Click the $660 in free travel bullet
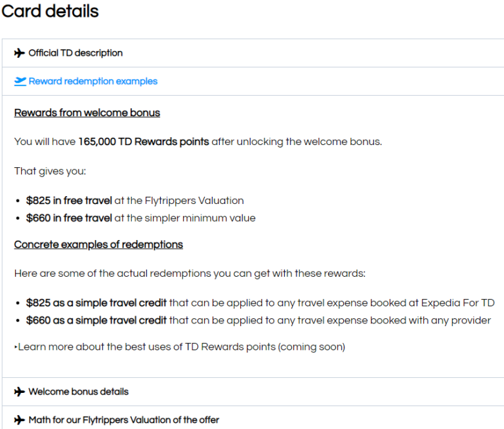504x429 pixels. pyautogui.click(x=69, y=218)
